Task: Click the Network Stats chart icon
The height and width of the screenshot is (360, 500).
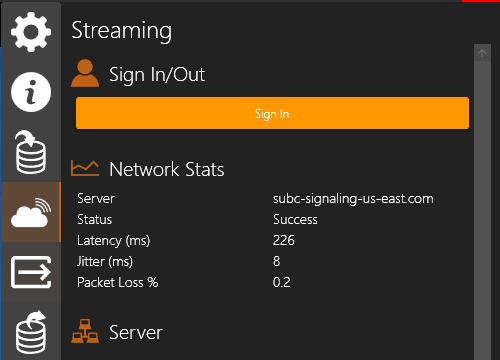Action: click(x=85, y=168)
